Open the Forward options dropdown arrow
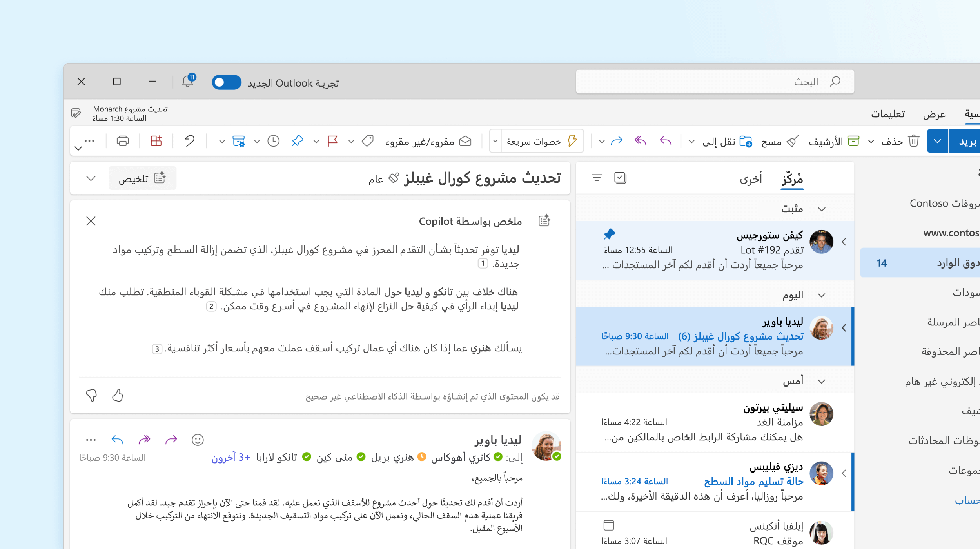The width and height of the screenshot is (980, 549). [x=602, y=141]
